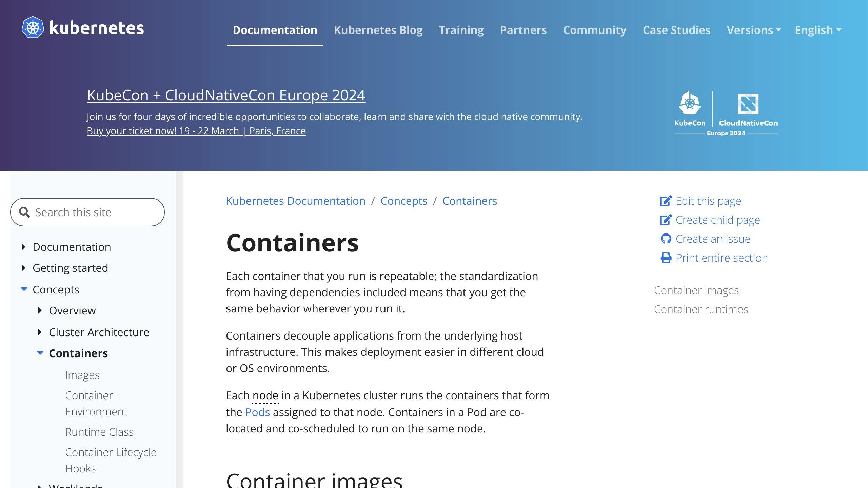Click the printer icon for Print entire section

(666, 258)
